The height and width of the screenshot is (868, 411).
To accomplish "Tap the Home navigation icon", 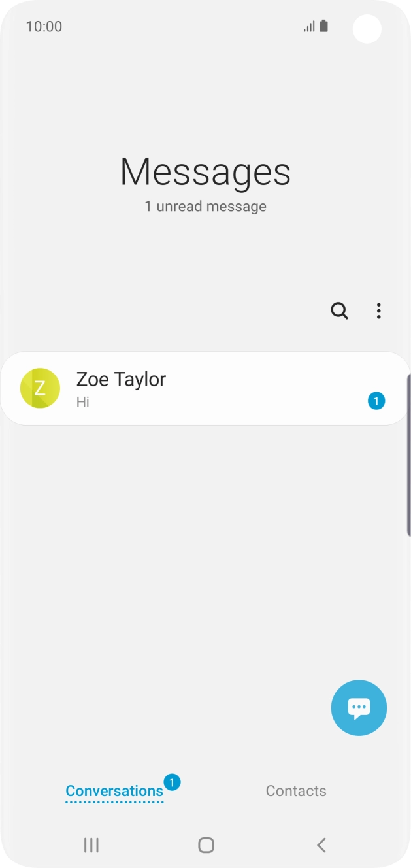I will 205,844.
